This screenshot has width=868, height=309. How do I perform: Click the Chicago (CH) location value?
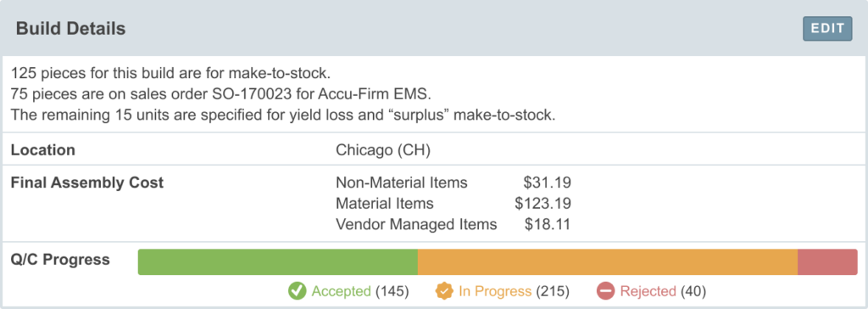pos(383,150)
